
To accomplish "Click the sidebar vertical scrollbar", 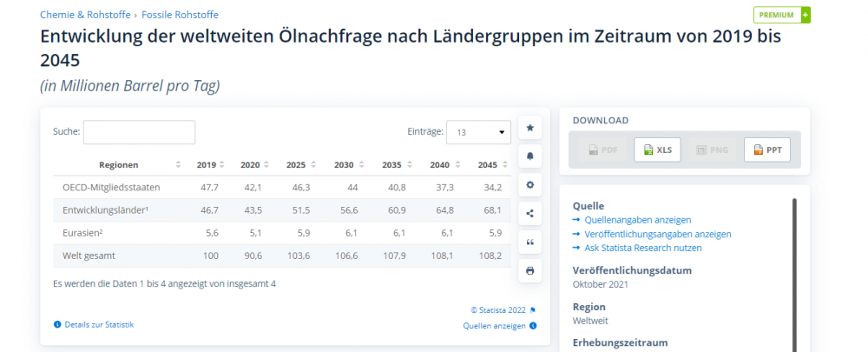I will pyautogui.click(x=795, y=275).
